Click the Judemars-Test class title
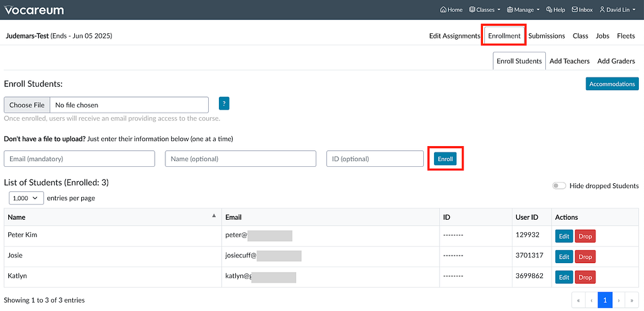This screenshot has width=644, height=311. click(27, 37)
